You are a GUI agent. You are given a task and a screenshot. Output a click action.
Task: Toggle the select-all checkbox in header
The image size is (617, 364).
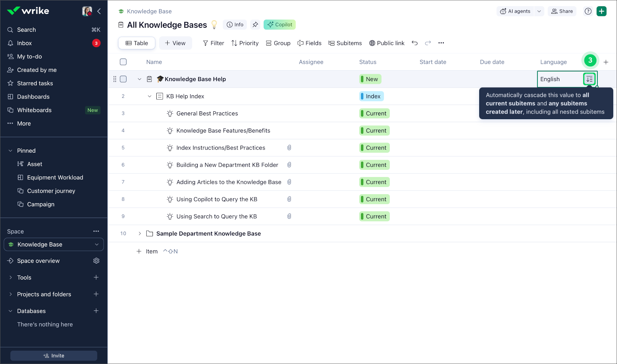[123, 62]
